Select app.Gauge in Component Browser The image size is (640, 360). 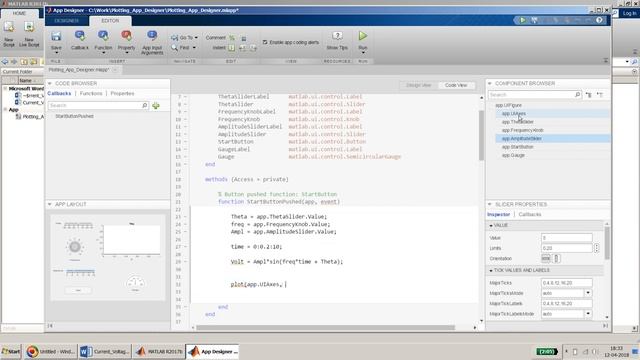click(513, 155)
